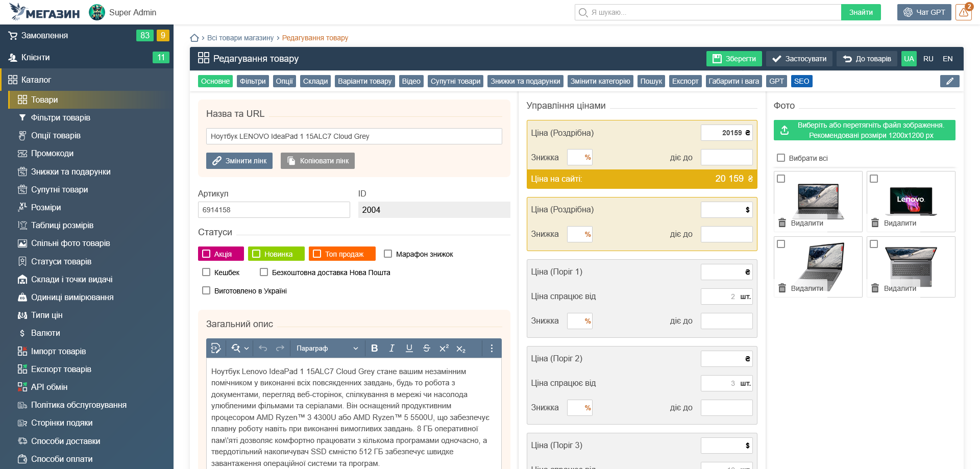
Task: Enable the Кешбек checkbox
Action: [206, 272]
